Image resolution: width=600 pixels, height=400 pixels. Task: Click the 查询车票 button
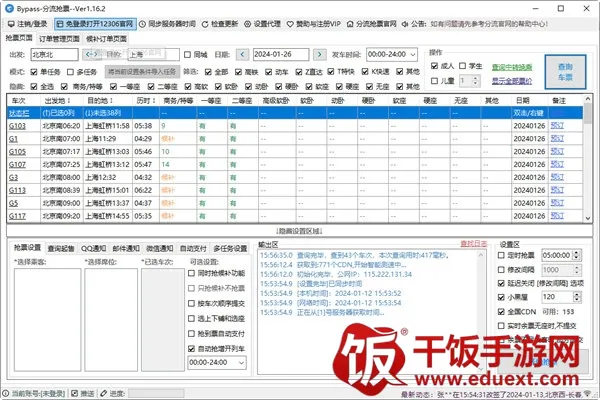point(565,72)
